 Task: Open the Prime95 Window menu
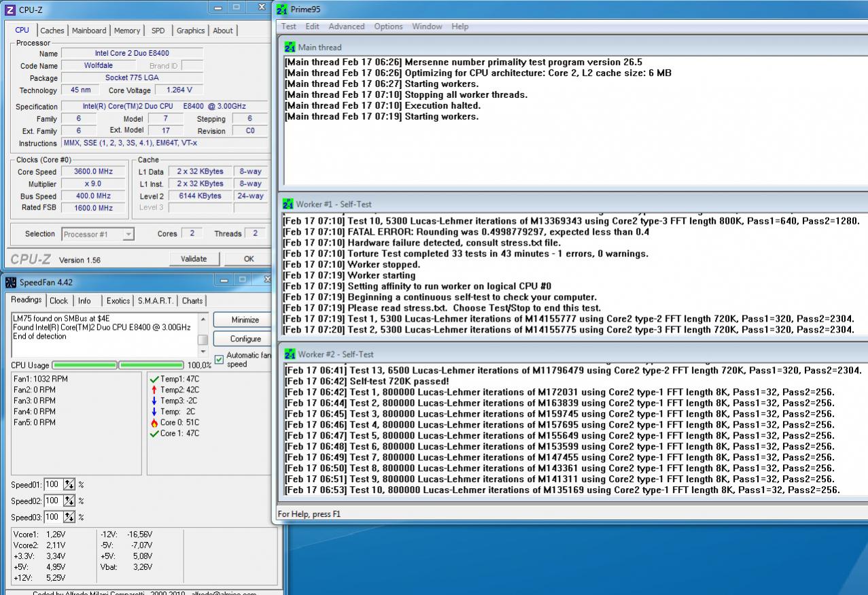427,27
